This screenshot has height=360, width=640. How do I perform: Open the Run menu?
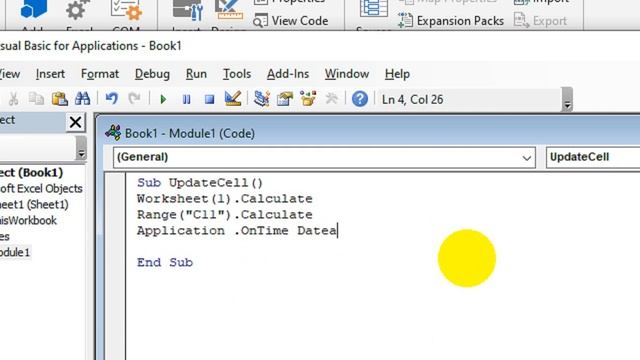[x=196, y=74]
